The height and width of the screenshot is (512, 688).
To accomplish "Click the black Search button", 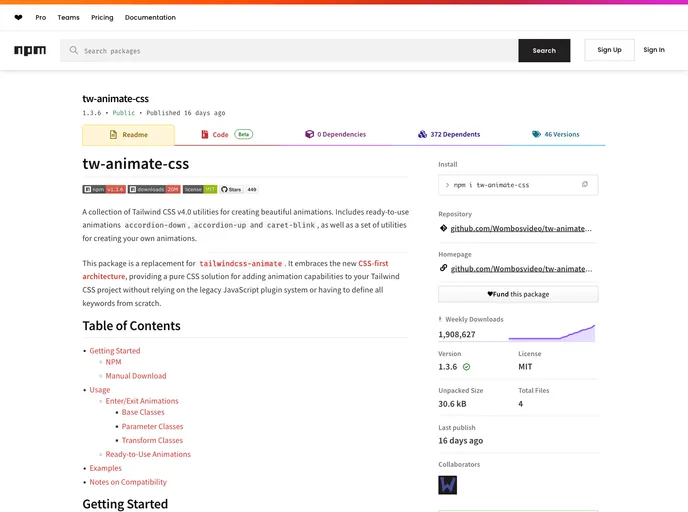I will coord(544,50).
